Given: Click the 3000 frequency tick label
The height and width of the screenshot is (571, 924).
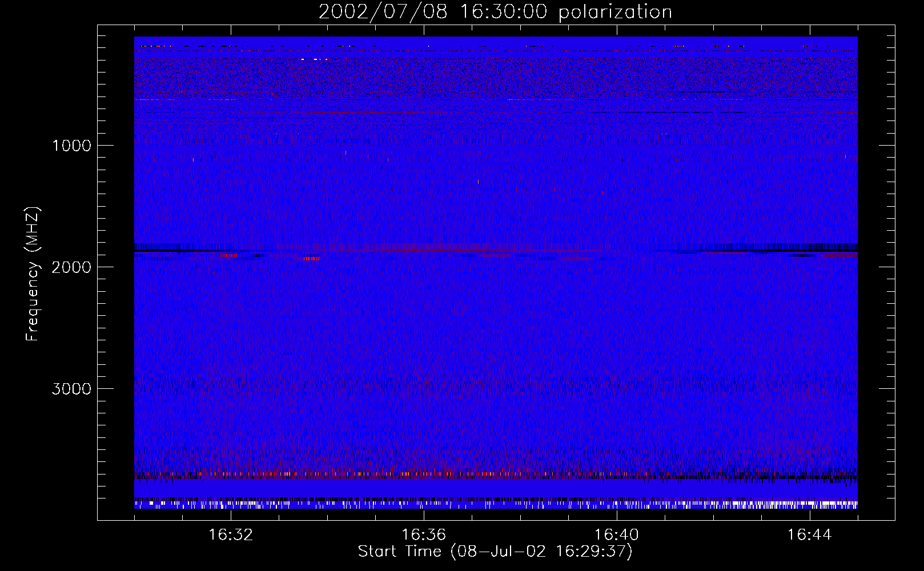Looking at the screenshot, I should [x=71, y=389].
